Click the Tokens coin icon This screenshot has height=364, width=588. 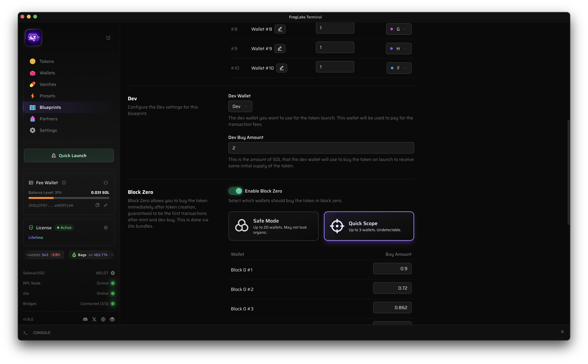click(33, 61)
